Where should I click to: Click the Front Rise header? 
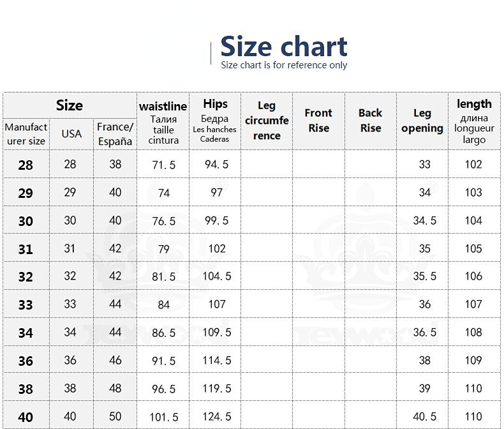(318, 122)
